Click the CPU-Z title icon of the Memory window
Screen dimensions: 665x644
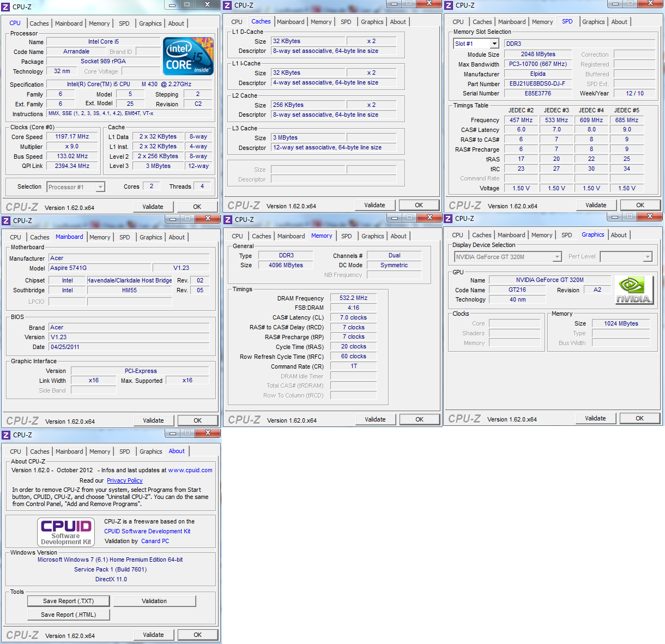coord(228,220)
